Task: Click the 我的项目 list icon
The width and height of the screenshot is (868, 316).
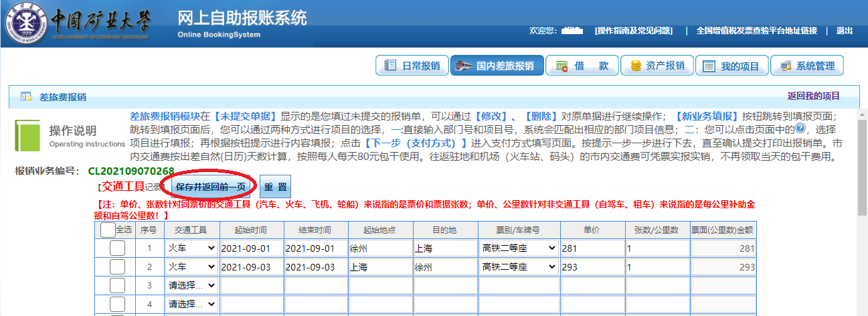Action: 707,66
